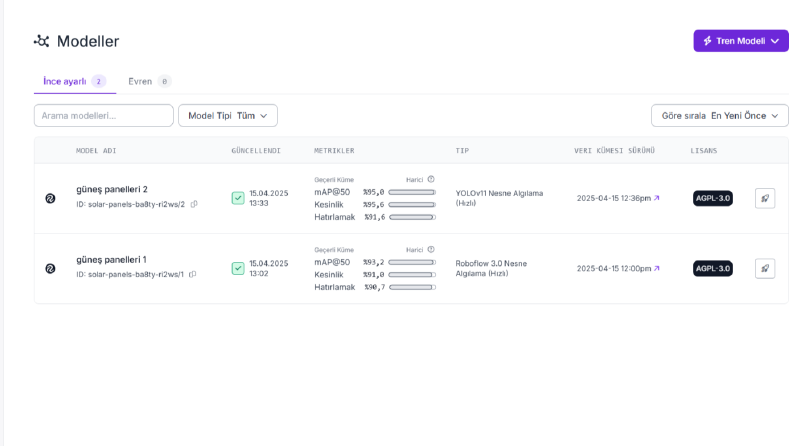Image resolution: width=793 pixels, height=446 pixels.
Task: Click the Harici info icon in the first row
Action: 431,179
